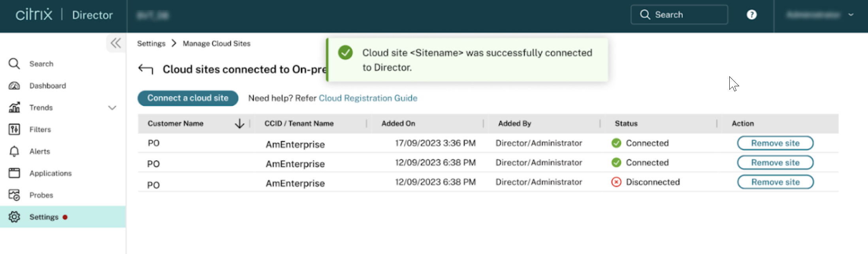This screenshot has height=254, width=868.
Task: Select Settings in the sidebar
Action: click(43, 217)
